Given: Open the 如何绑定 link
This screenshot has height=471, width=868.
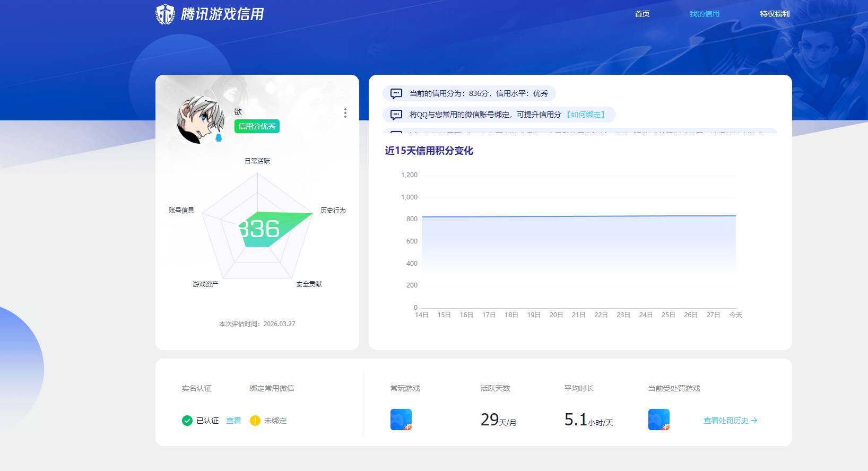Looking at the screenshot, I should [586, 115].
